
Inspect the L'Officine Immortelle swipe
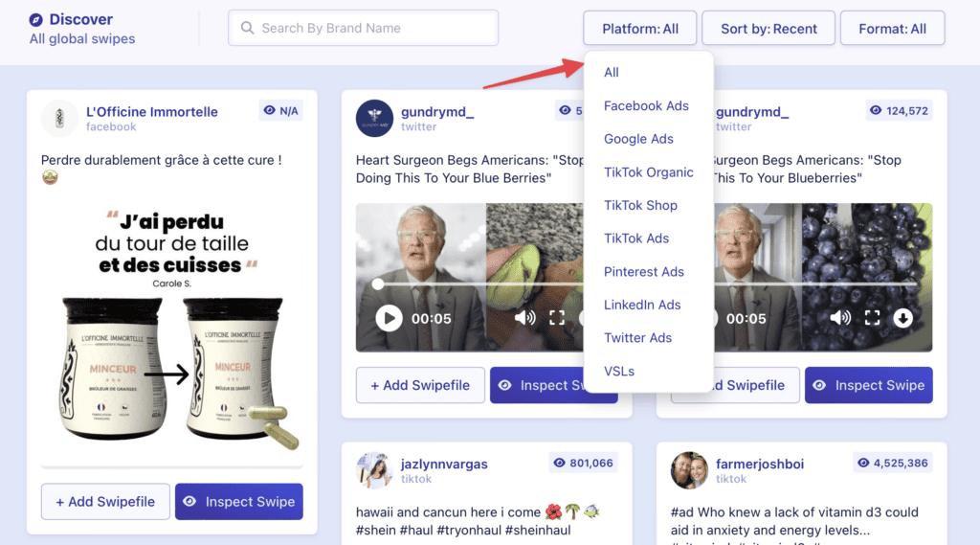coord(238,501)
